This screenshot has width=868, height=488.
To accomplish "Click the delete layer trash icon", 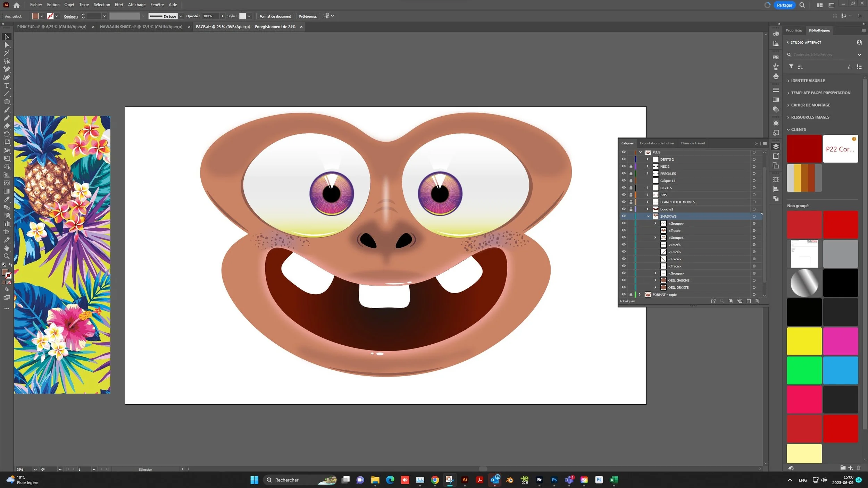I will point(757,301).
